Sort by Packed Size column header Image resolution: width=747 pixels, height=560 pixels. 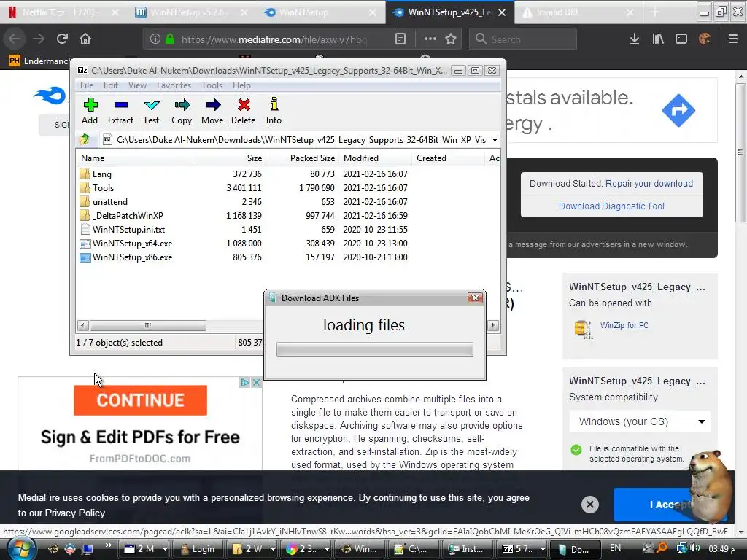[302, 158]
